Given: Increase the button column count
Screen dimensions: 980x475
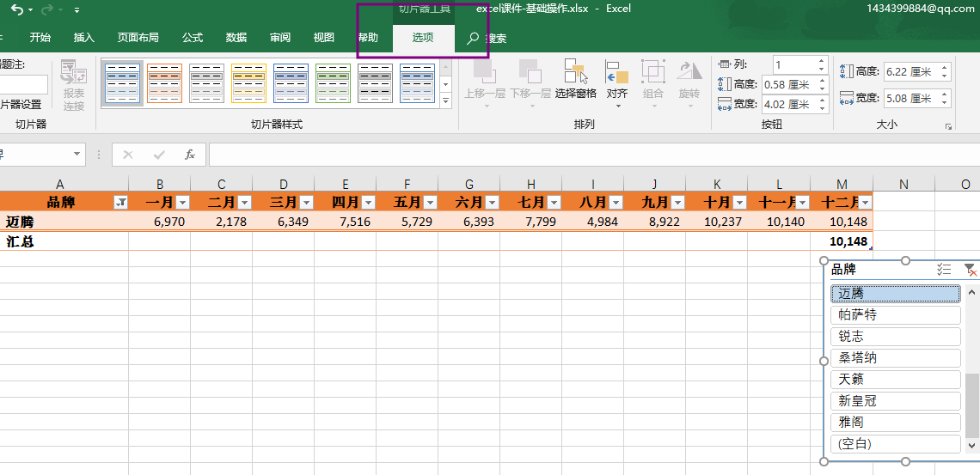Looking at the screenshot, I should (x=822, y=60).
